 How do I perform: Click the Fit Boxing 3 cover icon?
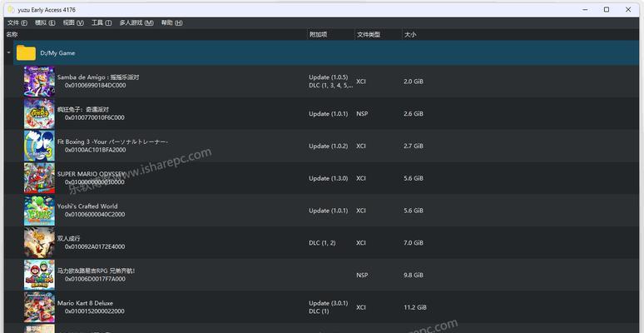tap(39, 146)
